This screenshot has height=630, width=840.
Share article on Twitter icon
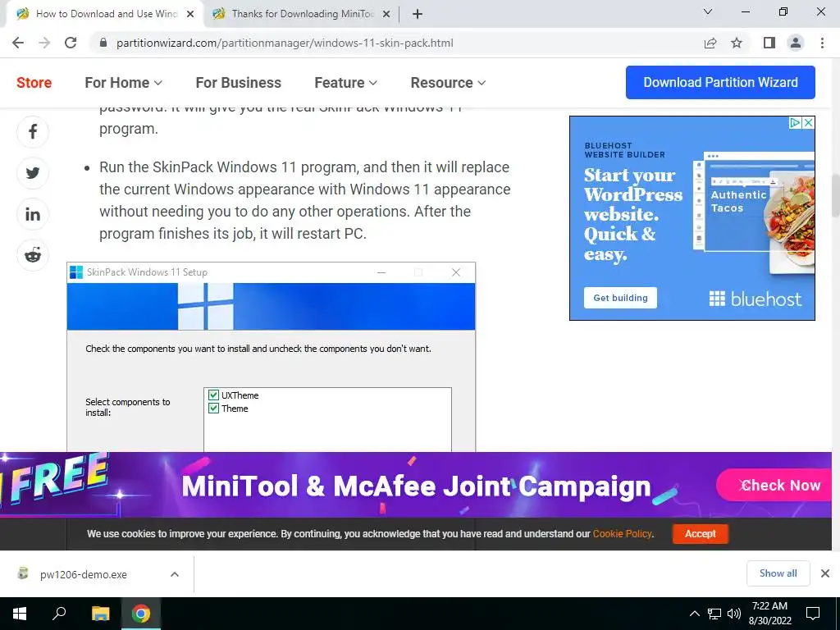tap(33, 173)
